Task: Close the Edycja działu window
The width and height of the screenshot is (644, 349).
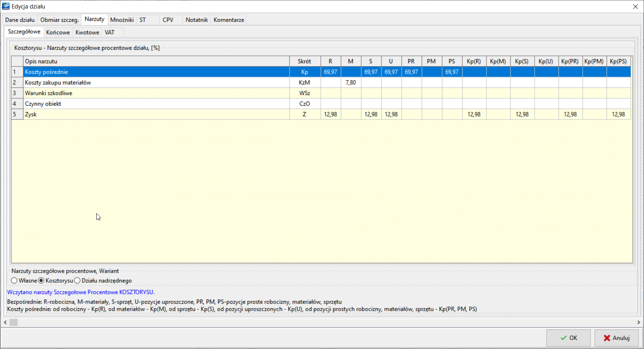Action: [x=636, y=7]
